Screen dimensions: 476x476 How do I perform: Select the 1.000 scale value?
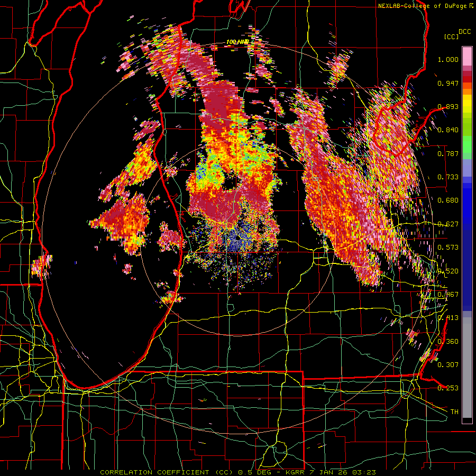448,59
